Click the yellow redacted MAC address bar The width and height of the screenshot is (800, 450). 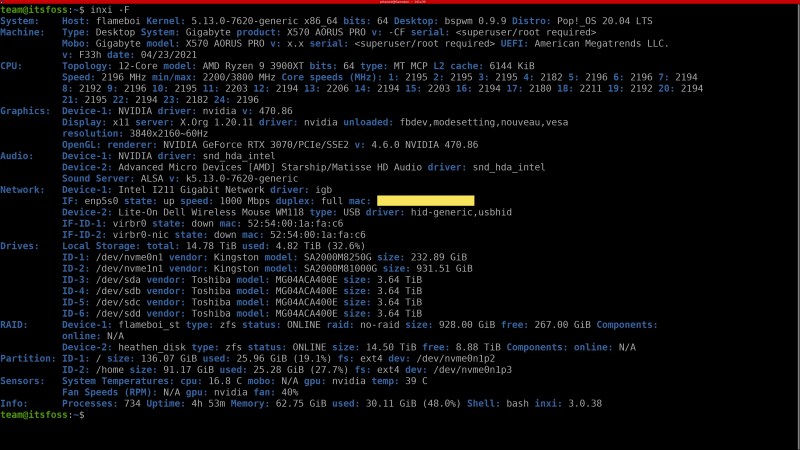pyautogui.click(x=425, y=202)
